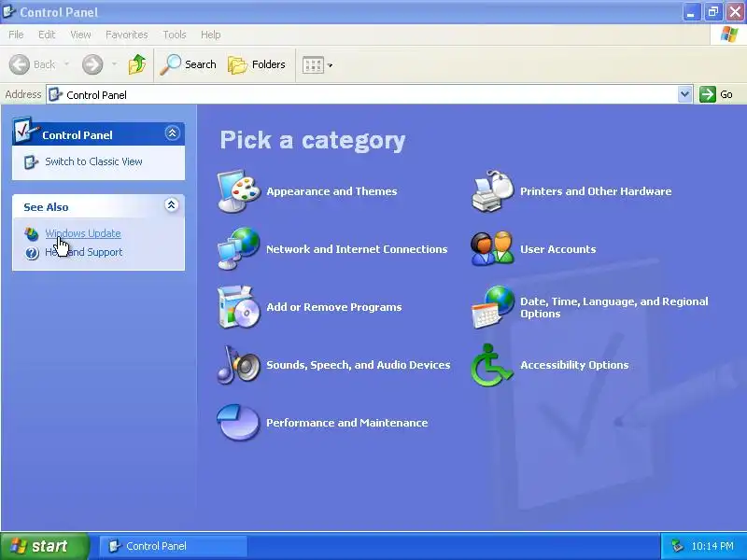The image size is (747, 560).
Task: Open Printers and Other Hardware link
Action: tap(596, 191)
